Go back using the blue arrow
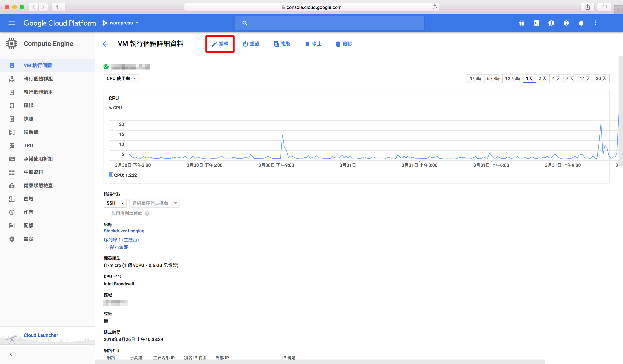Image resolution: width=623 pixels, height=364 pixels. 105,44
